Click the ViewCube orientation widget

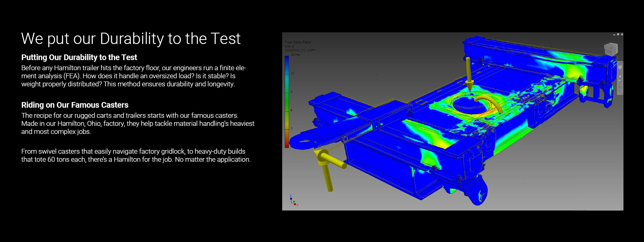click(610, 49)
